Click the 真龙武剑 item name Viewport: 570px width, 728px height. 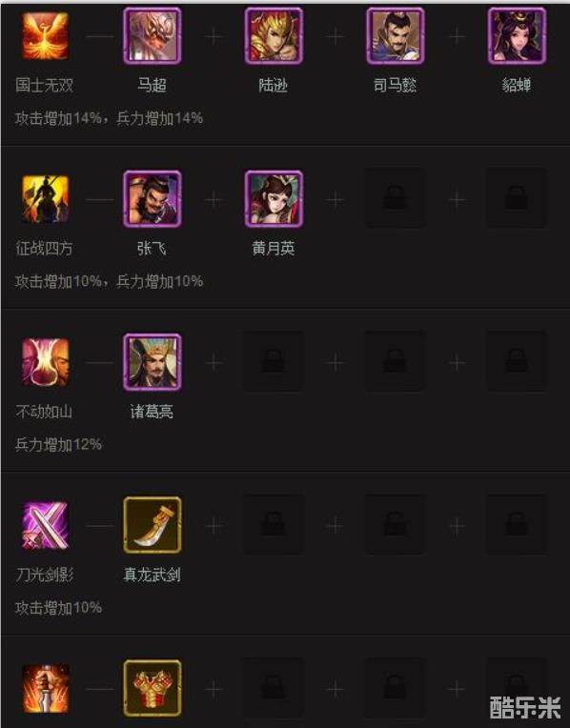pos(152,576)
